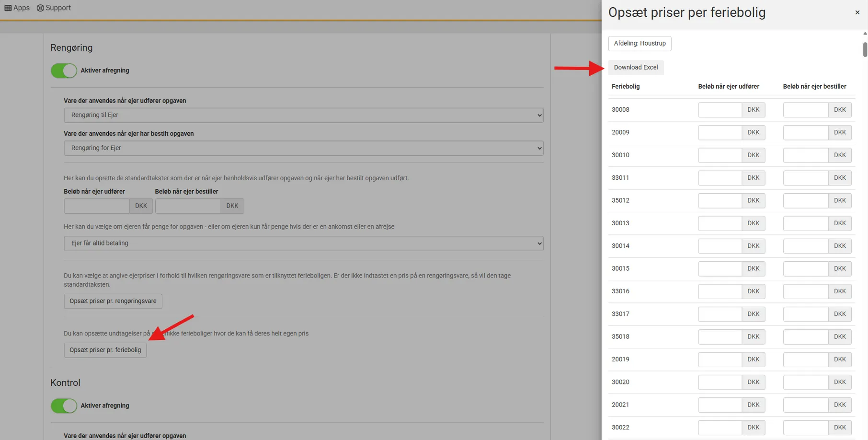Click ejer udfører amount field for 30008
The height and width of the screenshot is (440, 868).
tap(720, 110)
